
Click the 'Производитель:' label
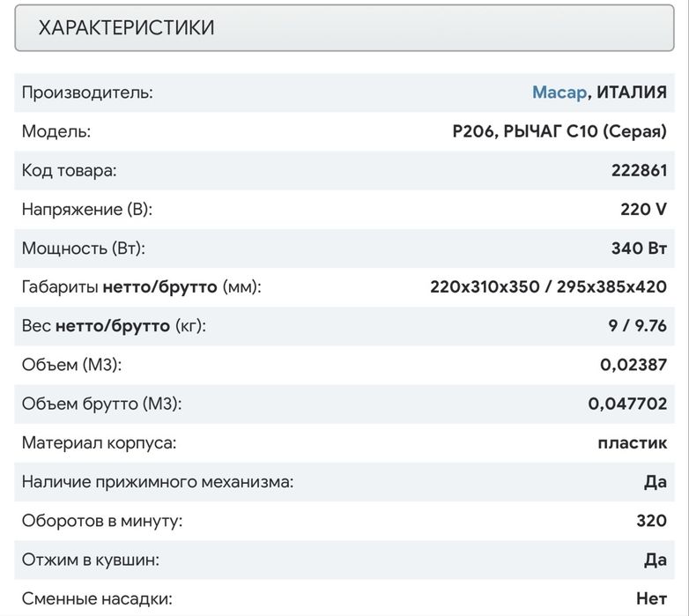(x=87, y=93)
